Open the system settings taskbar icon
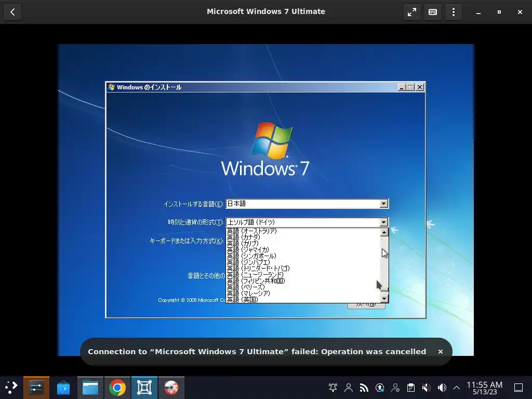 pos(36,388)
